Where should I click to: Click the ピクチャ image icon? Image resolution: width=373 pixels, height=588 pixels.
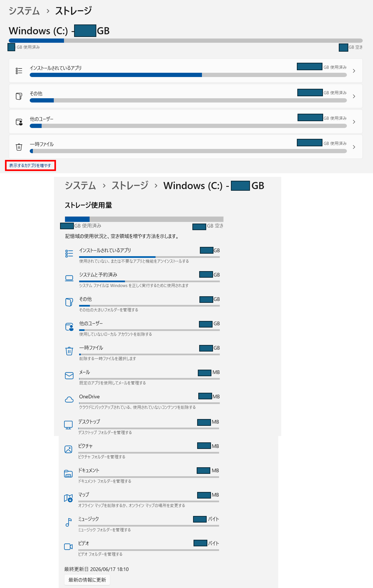(x=68, y=449)
